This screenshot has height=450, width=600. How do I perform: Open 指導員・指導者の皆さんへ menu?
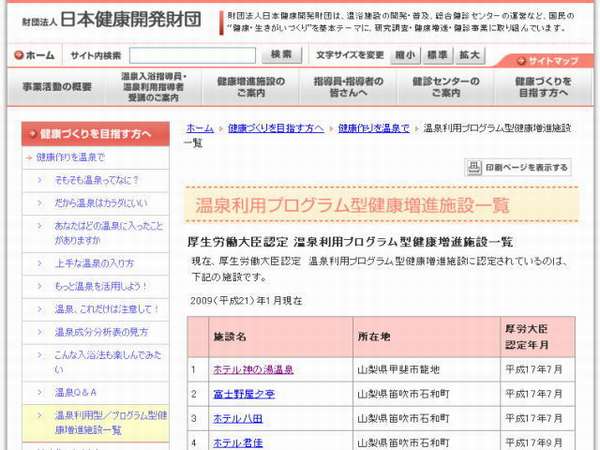coord(348,87)
